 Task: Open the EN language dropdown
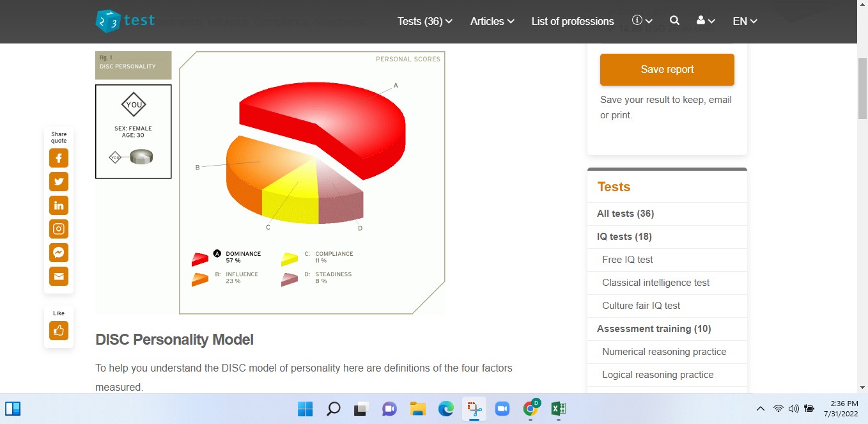[743, 21]
